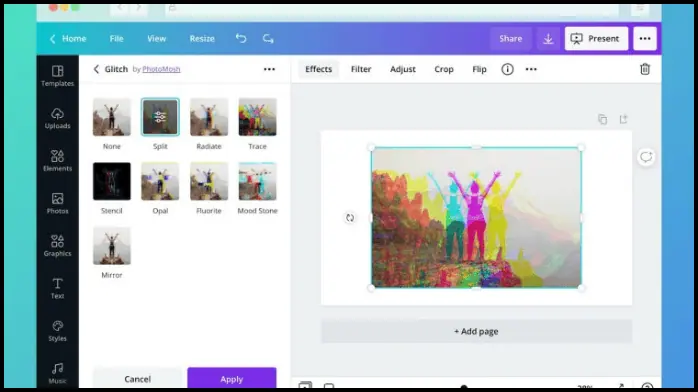Open Split effect settings thumbnail
Screen dimensions: 698x392
point(160,117)
